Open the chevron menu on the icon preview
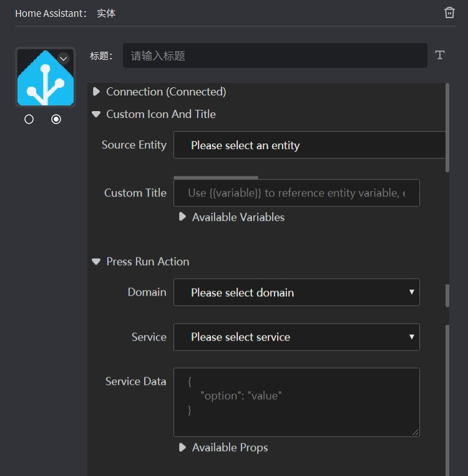Viewport: 468px width, 476px height. [x=63, y=58]
